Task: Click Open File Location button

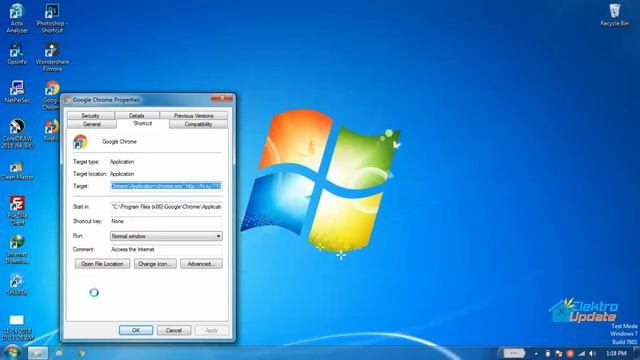Action: [x=102, y=264]
